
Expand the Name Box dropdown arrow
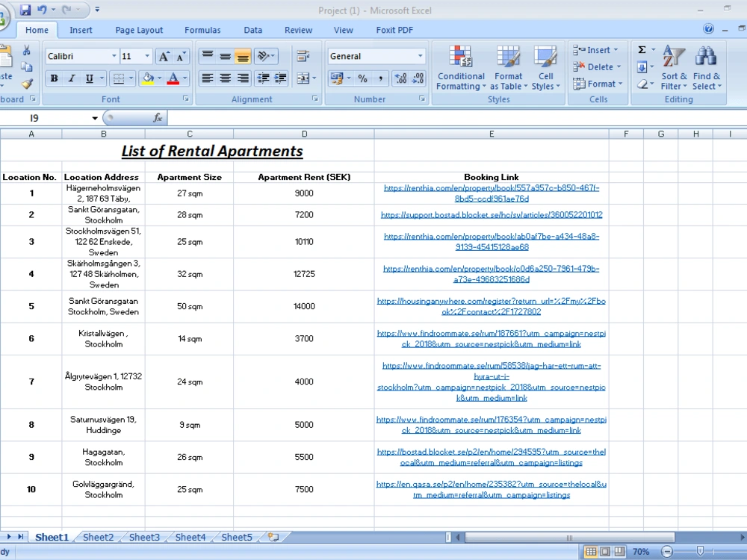click(95, 118)
